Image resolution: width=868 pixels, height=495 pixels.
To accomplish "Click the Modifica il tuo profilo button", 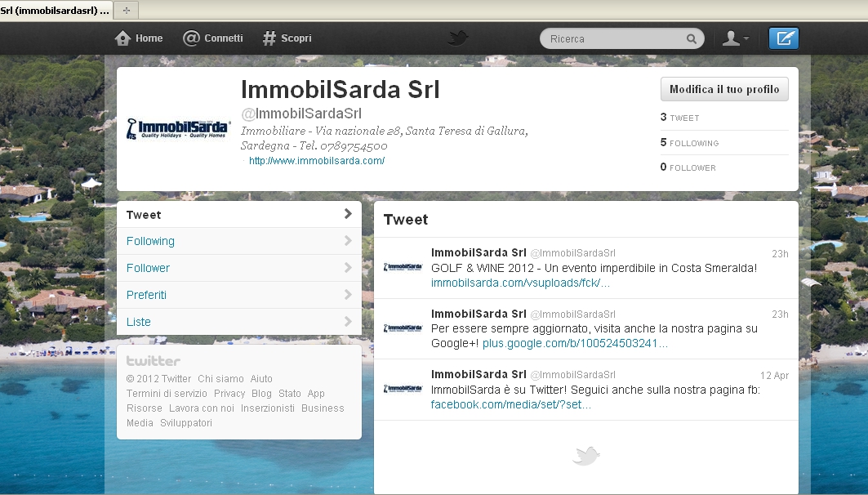I will [724, 89].
